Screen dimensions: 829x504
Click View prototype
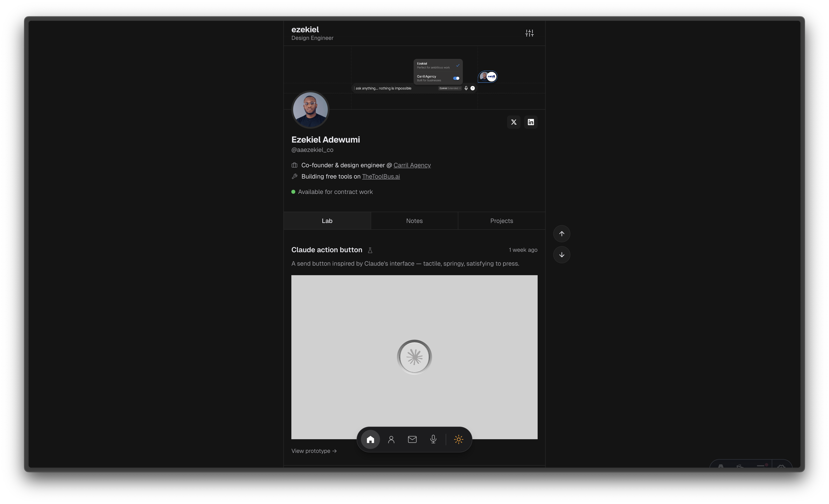[x=313, y=451]
